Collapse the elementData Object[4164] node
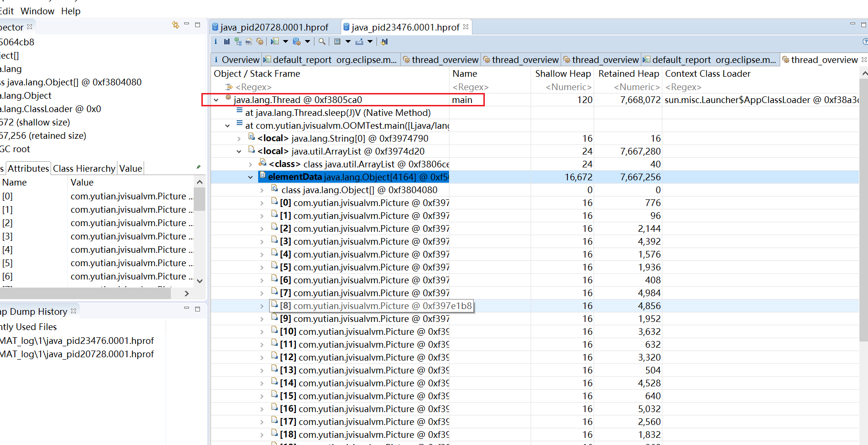 (251, 177)
